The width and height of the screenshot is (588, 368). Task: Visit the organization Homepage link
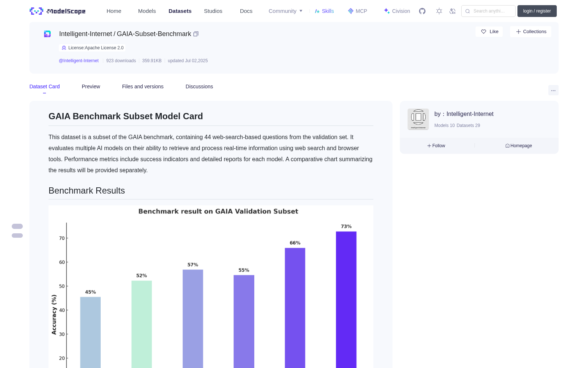pyautogui.click(x=519, y=146)
